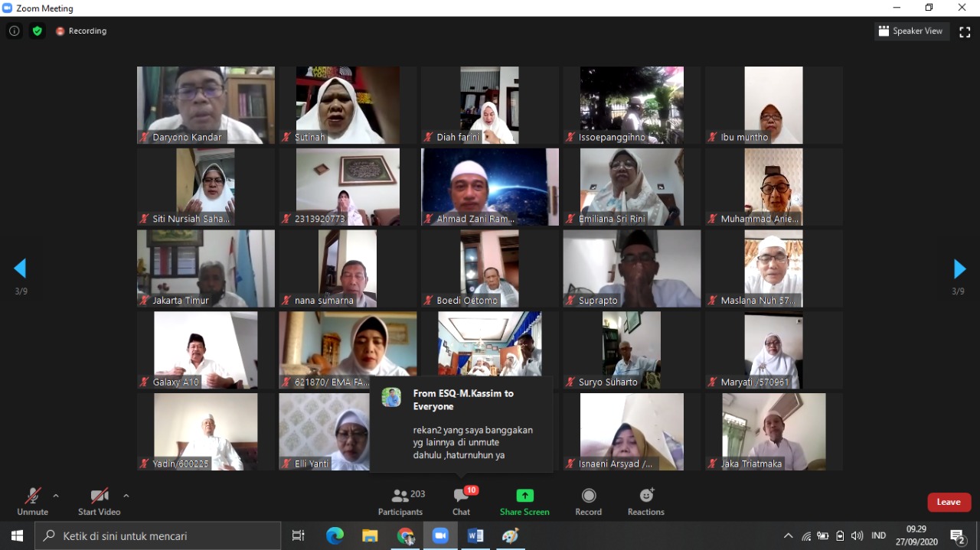
Task: Open the Reactions menu
Action: point(645,502)
